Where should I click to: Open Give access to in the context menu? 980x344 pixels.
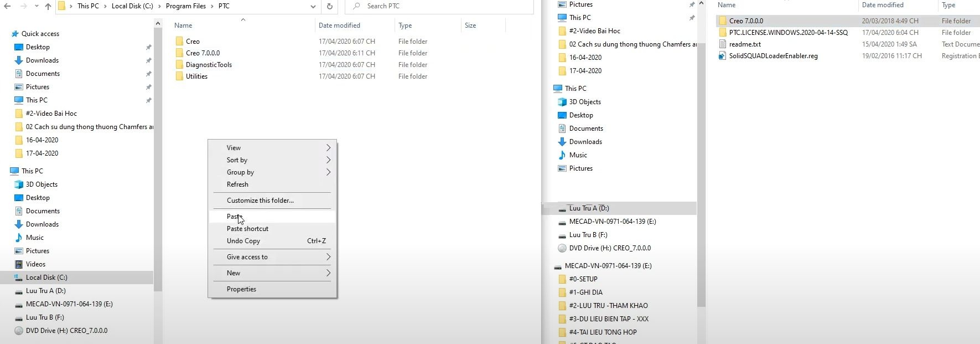272,257
